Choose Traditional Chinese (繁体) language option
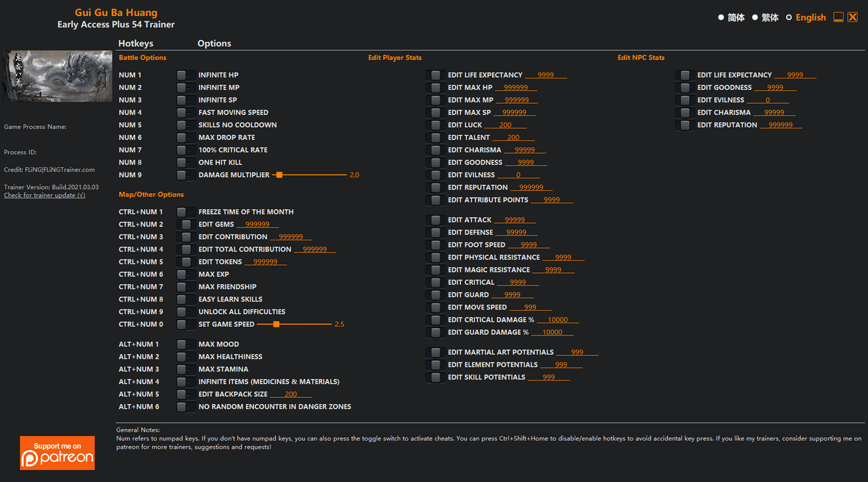The height and width of the screenshot is (482, 868). (755, 18)
